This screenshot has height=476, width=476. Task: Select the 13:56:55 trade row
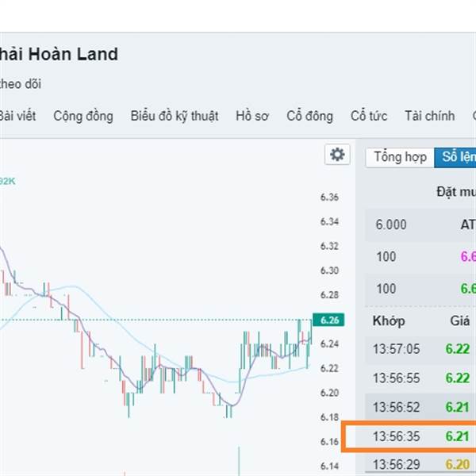[x=420, y=378]
